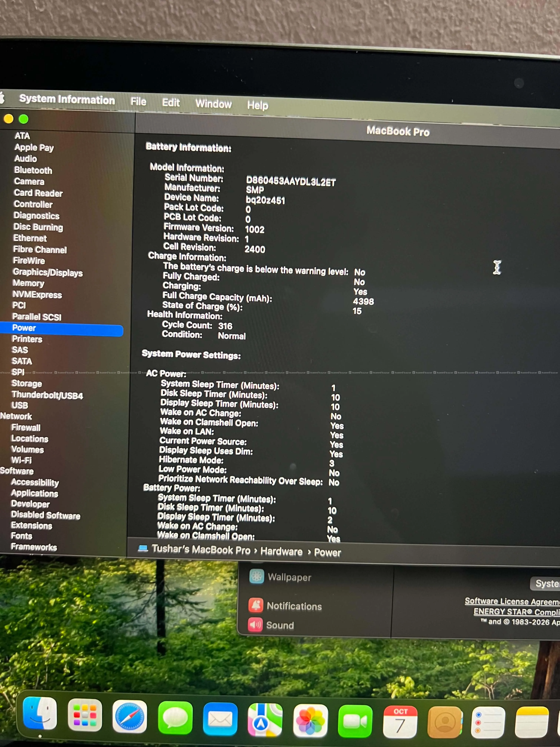Select Wi-Fi under Network
This screenshot has width=560, height=747.
(21, 460)
